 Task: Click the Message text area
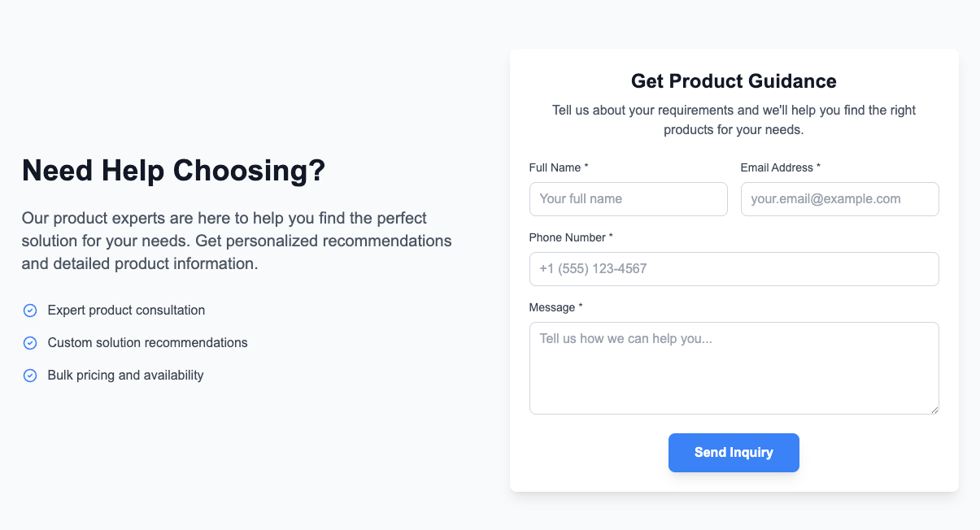coord(734,366)
